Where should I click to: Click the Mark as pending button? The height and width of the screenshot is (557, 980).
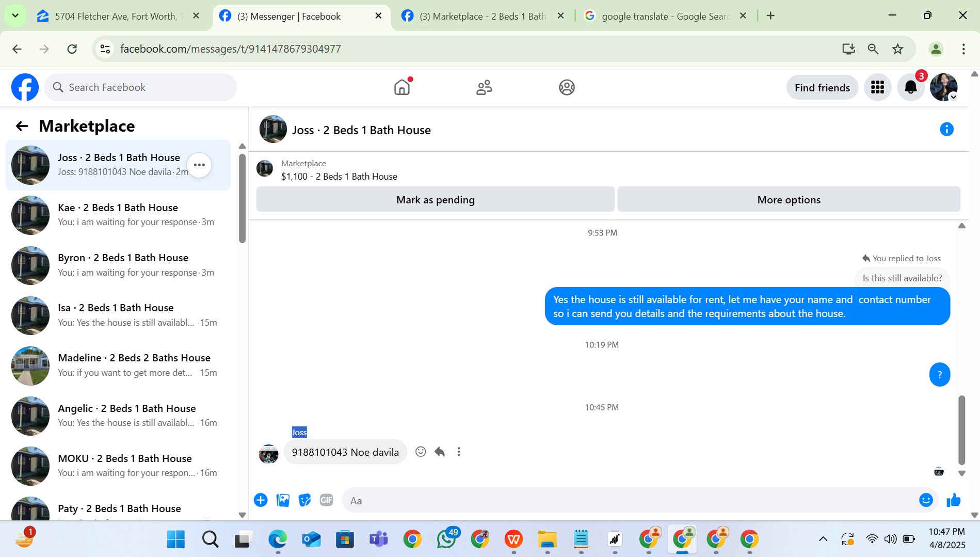[435, 200]
